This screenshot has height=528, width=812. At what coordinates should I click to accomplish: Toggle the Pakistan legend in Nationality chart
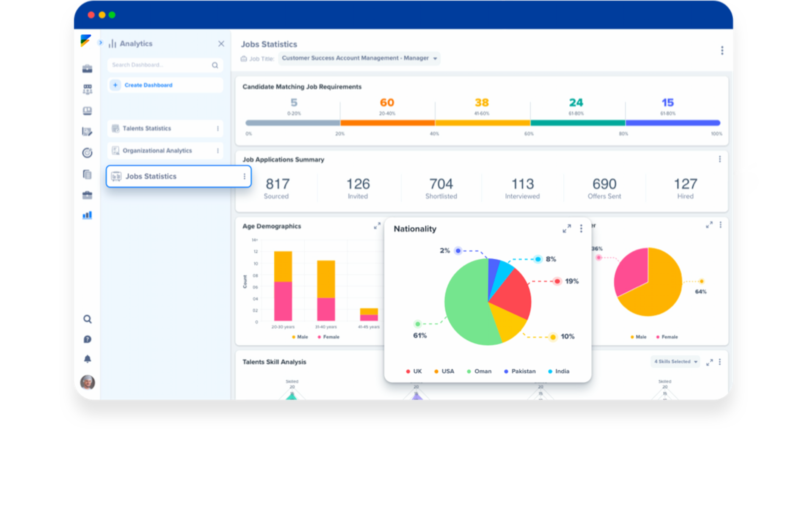(520, 371)
